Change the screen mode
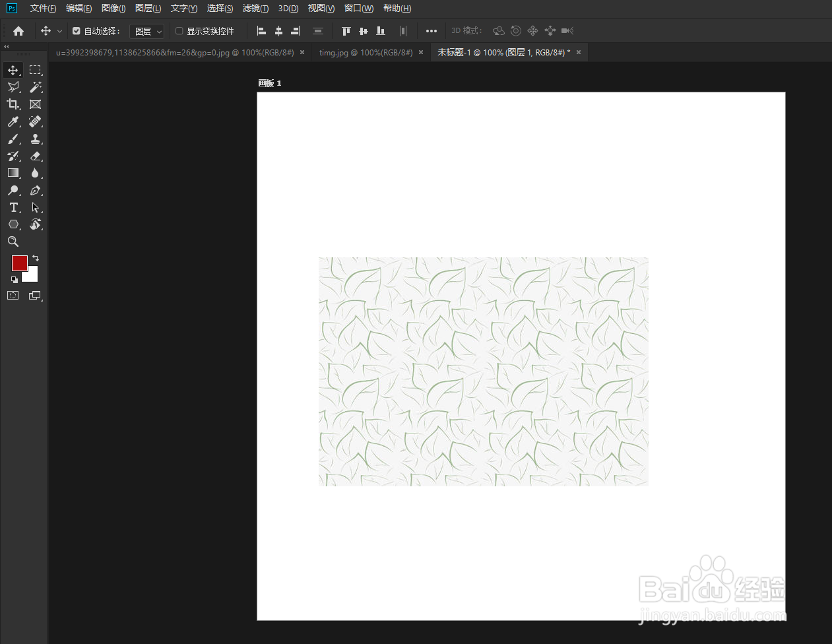832x644 pixels. point(36,296)
